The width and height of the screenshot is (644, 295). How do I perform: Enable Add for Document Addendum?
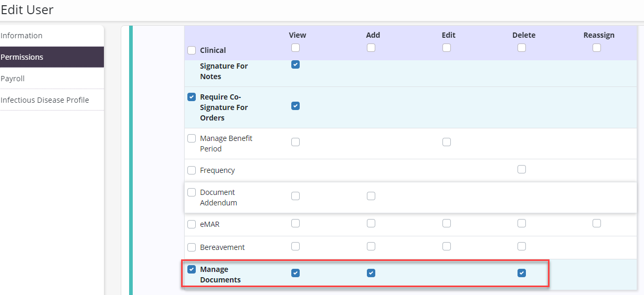click(371, 196)
